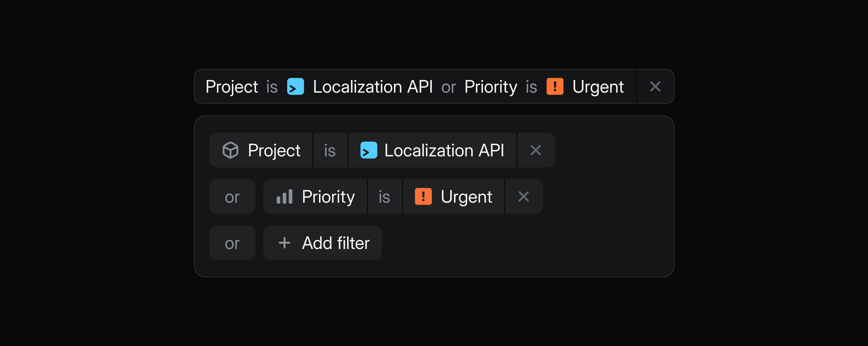Click the cube Project icon in the filter chip
Screen dimensions: 868x346
point(230,150)
